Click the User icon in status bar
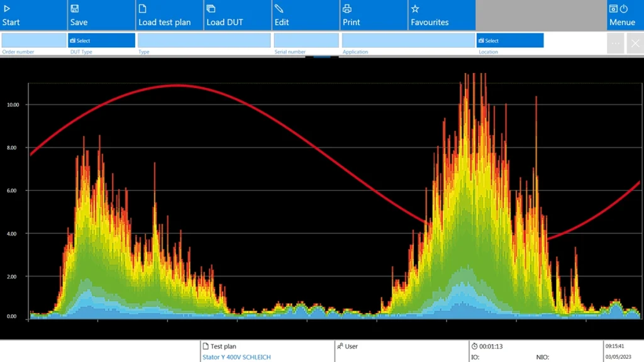Screen dimensions: 644x362 click(340, 346)
